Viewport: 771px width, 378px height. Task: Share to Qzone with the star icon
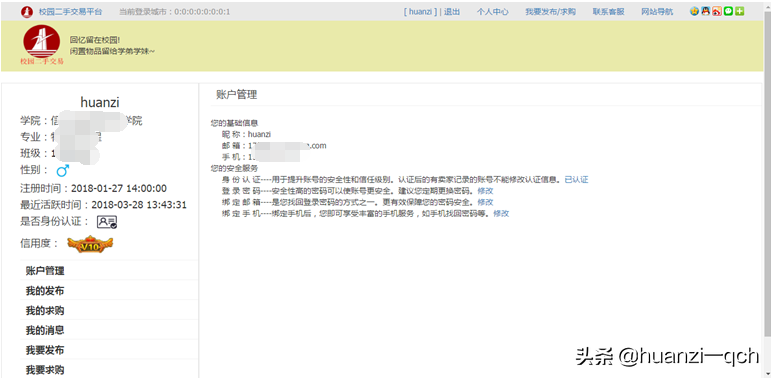[694, 11]
